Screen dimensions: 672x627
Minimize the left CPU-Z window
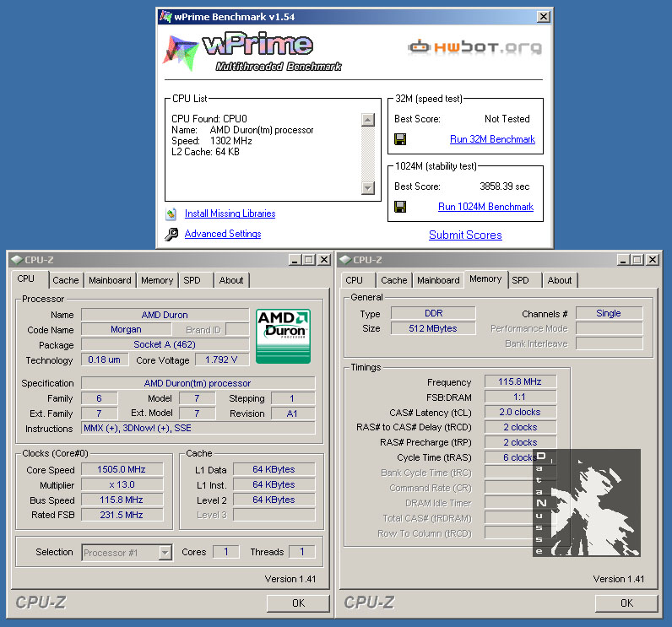(x=295, y=260)
